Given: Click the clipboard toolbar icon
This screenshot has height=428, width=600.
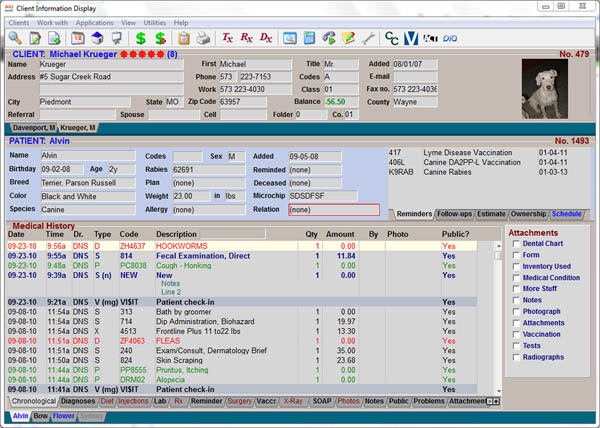Looking at the screenshot, I should tap(184, 38).
